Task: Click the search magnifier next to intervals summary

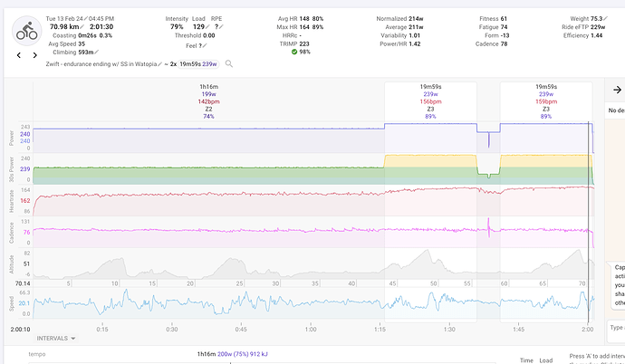Action: coord(229,63)
